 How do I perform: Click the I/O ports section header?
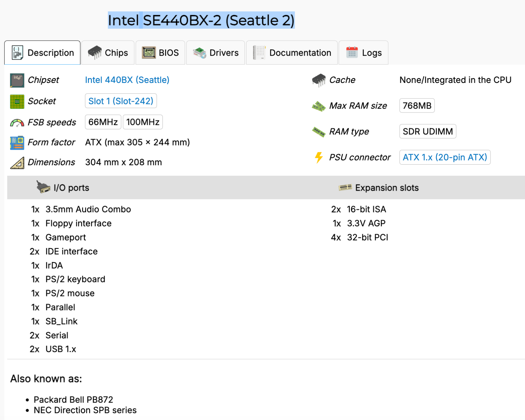click(x=71, y=188)
